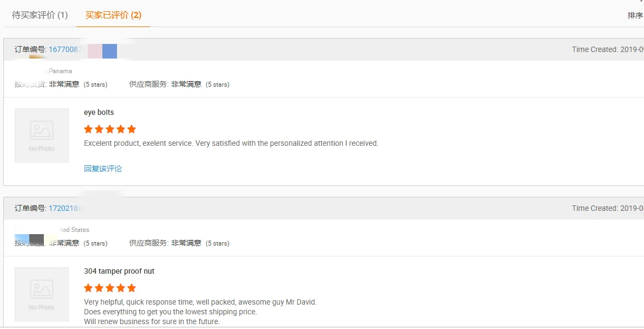Click the review text mentioning Mr David
Image resolution: width=644 pixels, height=329 pixels.
coord(200,302)
